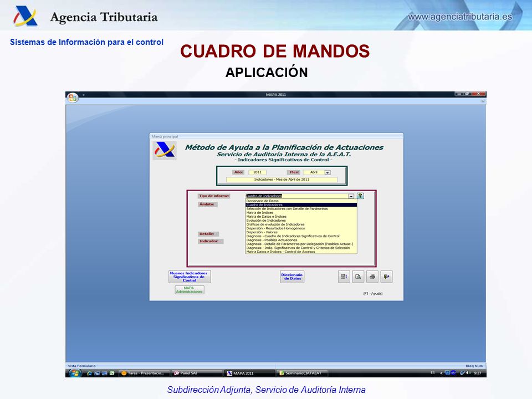Open print preview with the magnifier icon

coord(358,277)
